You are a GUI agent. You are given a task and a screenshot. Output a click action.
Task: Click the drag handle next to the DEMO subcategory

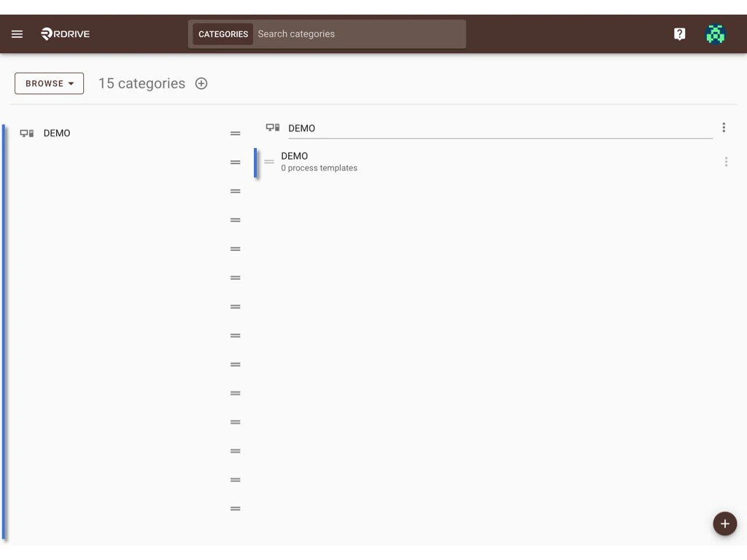coord(269,162)
